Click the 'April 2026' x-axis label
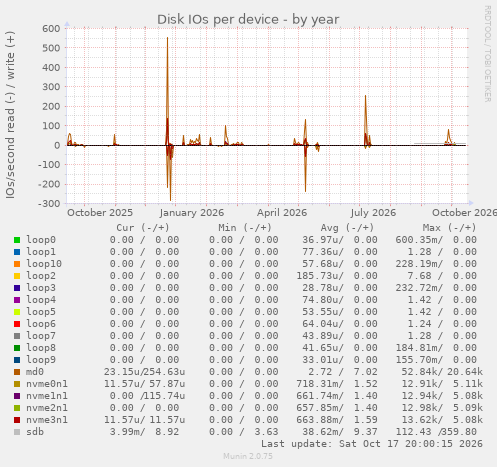 click(x=282, y=213)
